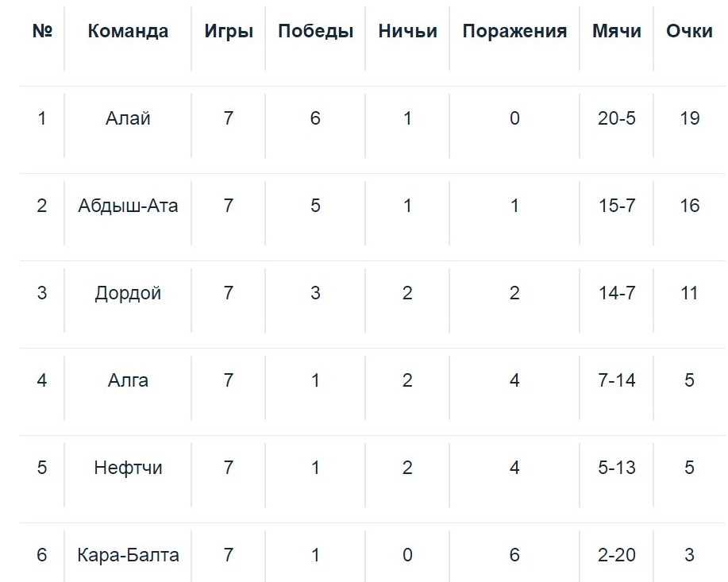The height and width of the screenshot is (582, 728).
Task: Click the Победы column header
Action: 315,31
